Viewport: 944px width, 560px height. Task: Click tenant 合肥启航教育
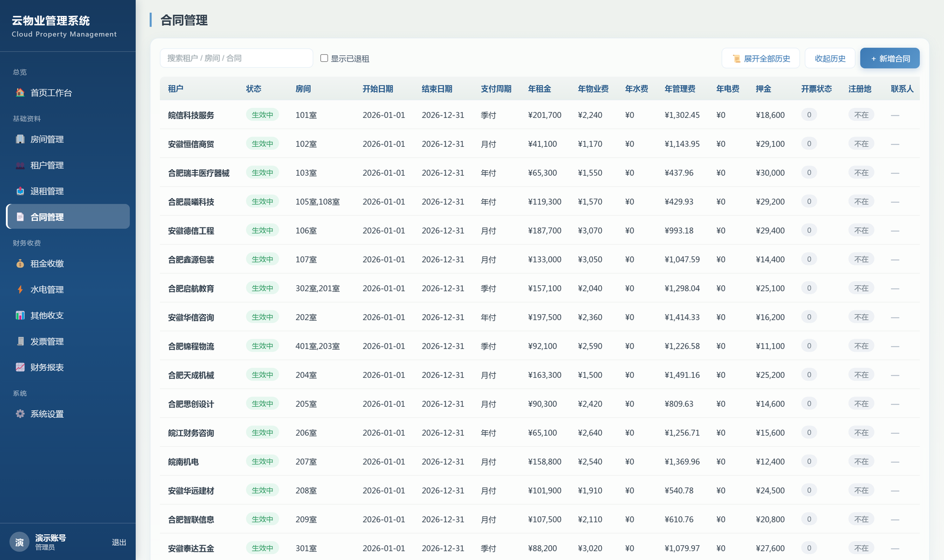coord(191,289)
